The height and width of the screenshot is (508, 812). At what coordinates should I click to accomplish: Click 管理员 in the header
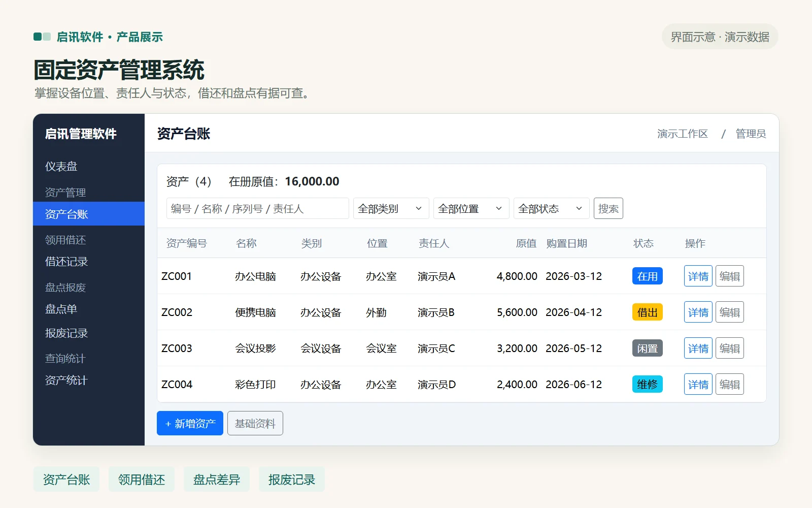pyautogui.click(x=751, y=134)
